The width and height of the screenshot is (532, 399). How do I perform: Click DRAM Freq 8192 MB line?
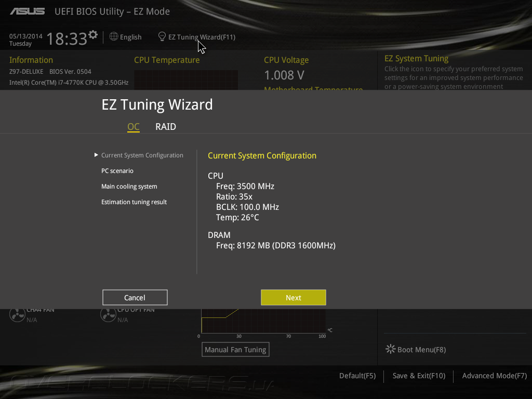[x=276, y=245]
